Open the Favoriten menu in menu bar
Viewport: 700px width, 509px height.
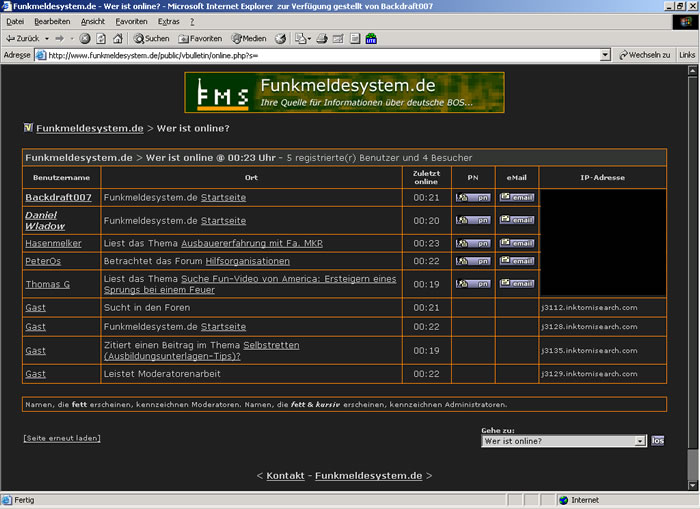(130, 21)
